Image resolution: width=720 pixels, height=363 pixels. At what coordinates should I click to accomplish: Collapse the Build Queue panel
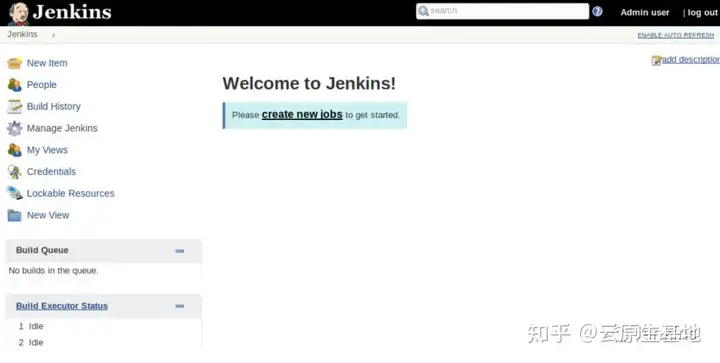coord(180,251)
